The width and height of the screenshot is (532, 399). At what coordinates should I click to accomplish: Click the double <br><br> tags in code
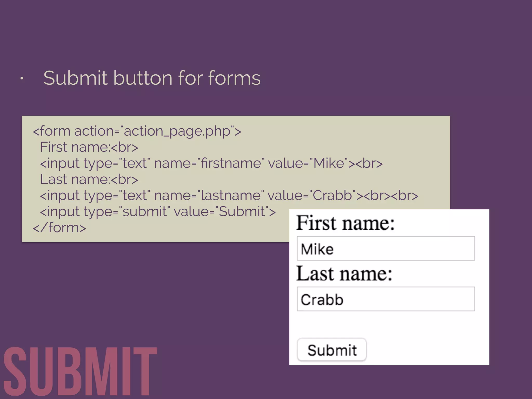391,195
